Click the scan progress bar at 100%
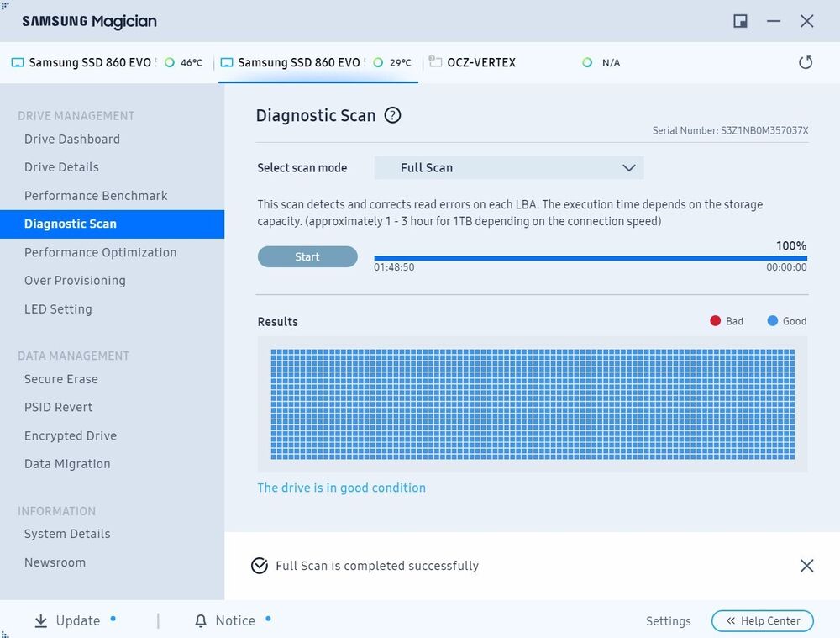Image resolution: width=840 pixels, height=638 pixels. tap(591, 258)
